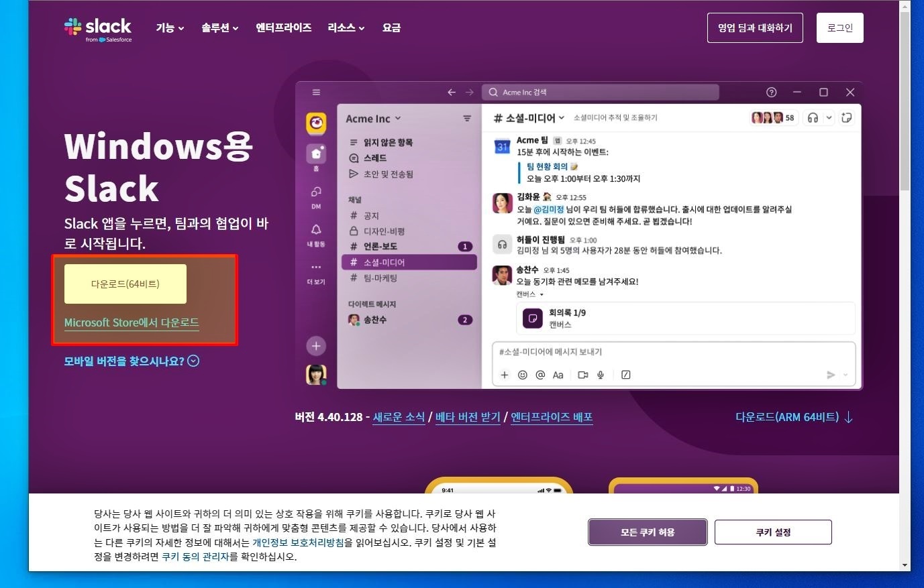Click the 모든 쿠키 허용 button
The image size is (924, 588).
pyautogui.click(x=648, y=532)
